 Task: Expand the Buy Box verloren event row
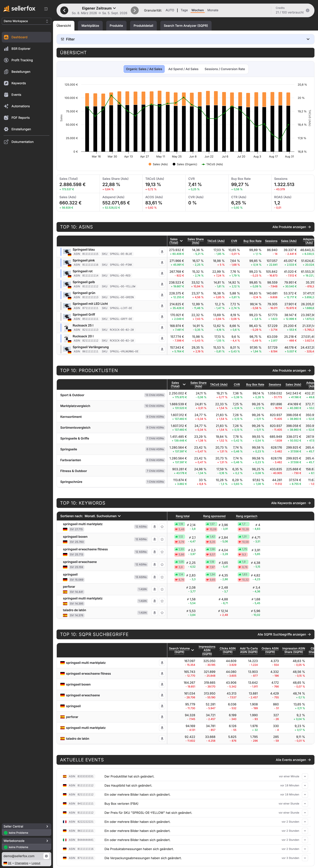[305, 804]
